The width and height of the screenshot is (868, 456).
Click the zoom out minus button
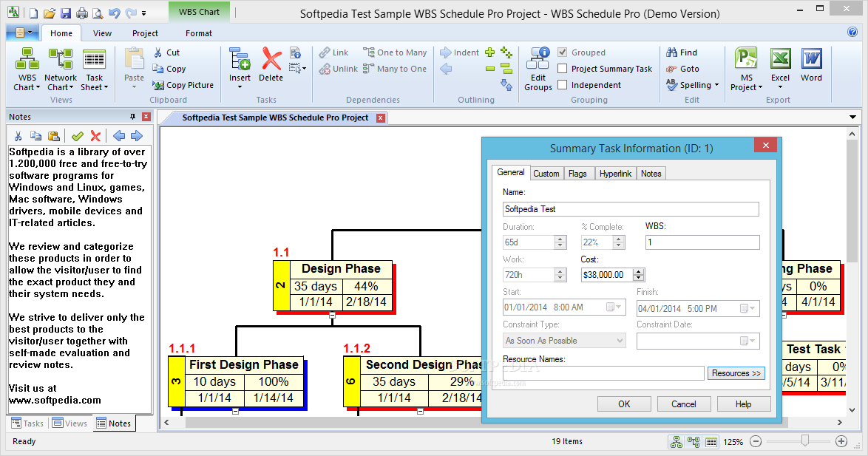point(756,441)
